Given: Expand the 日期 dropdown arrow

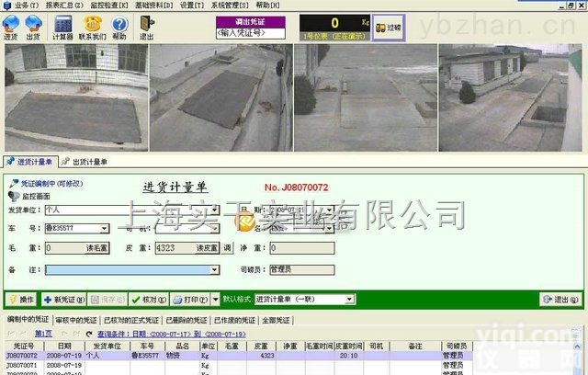Looking at the screenshot, I should coord(330,210).
